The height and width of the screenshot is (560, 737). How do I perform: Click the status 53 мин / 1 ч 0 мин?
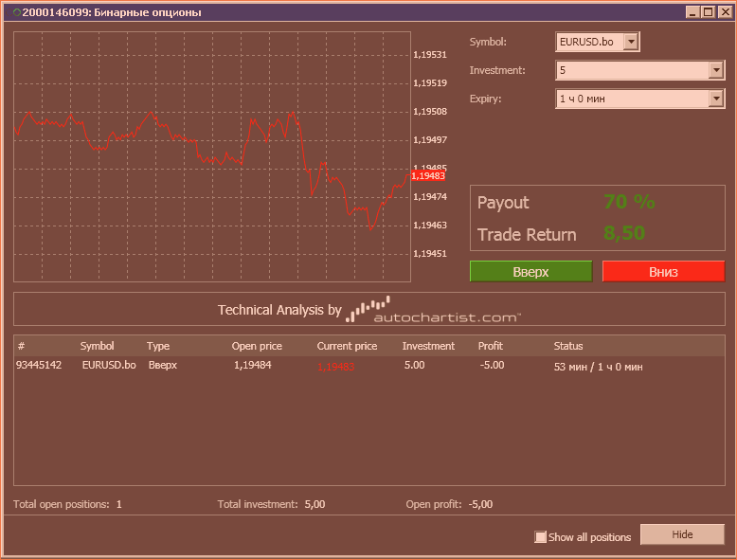598,367
